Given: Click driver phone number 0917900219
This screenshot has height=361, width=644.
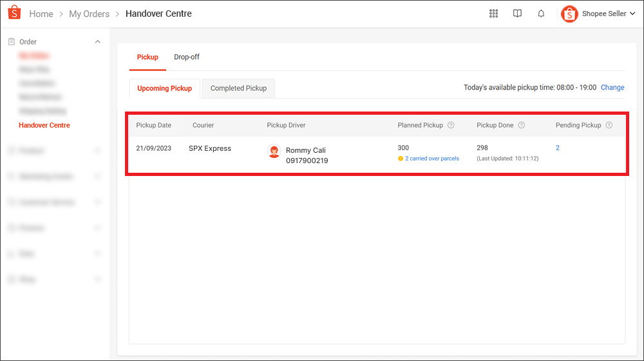Looking at the screenshot, I should coord(307,161).
